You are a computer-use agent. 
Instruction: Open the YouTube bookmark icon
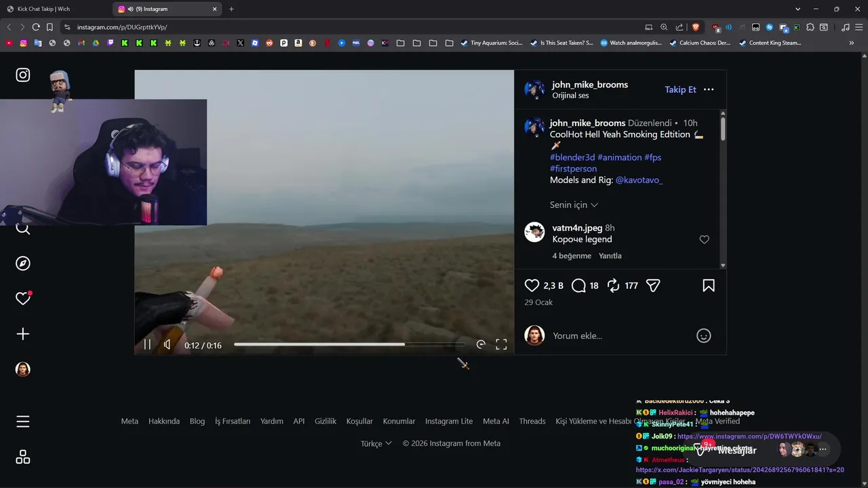click(9, 43)
